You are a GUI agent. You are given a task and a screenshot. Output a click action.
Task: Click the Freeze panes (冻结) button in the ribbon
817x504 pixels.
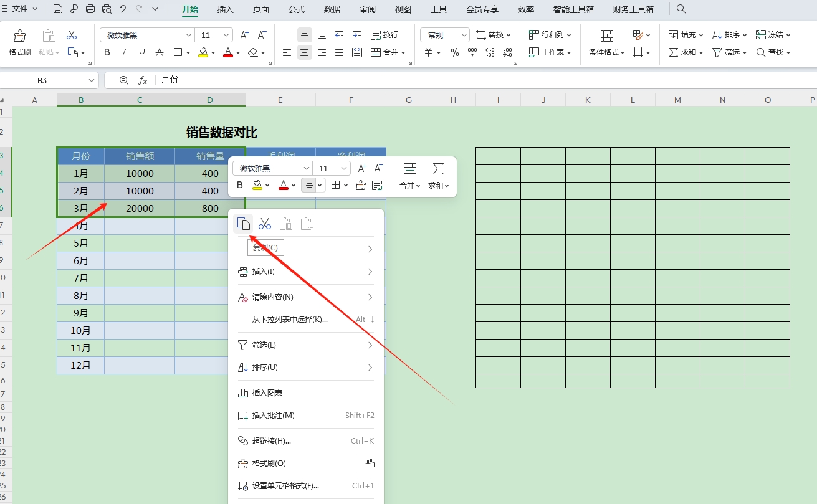(x=773, y=35)
